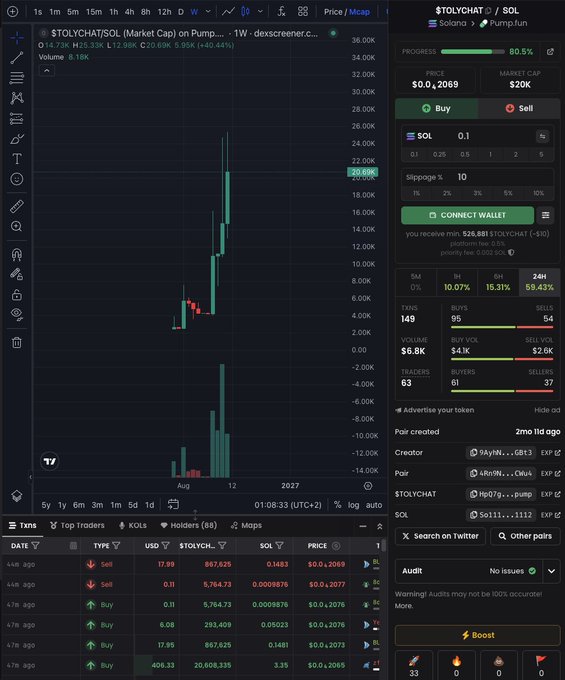Open the forecasting and measurement tools
The image size is (565, 680).
(x=16, y=118)
